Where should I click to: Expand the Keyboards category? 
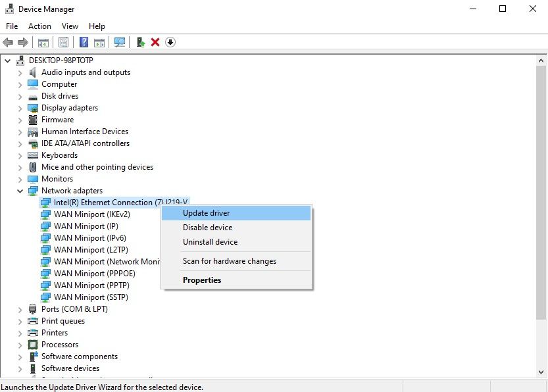pyautogui.click(x=19, y=155)
